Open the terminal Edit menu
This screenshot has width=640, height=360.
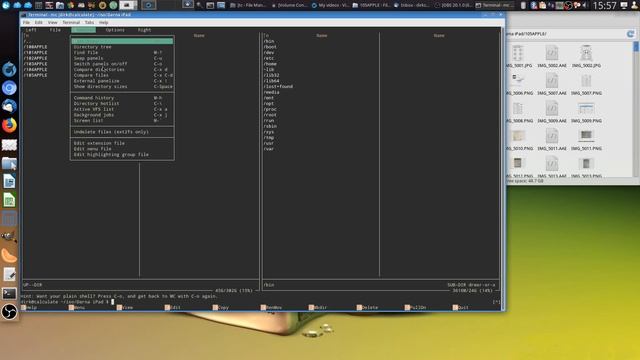coord(38,22)
